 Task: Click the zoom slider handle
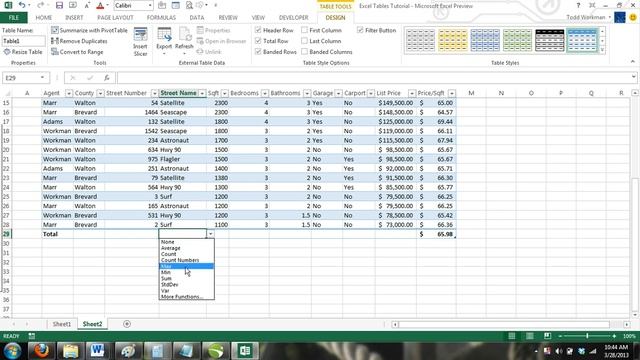(587, 336)
